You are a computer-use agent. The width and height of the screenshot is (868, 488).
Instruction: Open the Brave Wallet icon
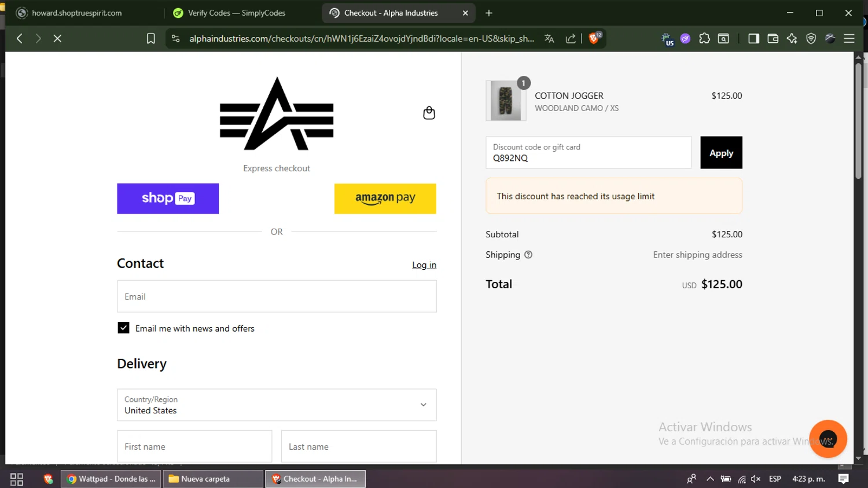coord(773,38)
